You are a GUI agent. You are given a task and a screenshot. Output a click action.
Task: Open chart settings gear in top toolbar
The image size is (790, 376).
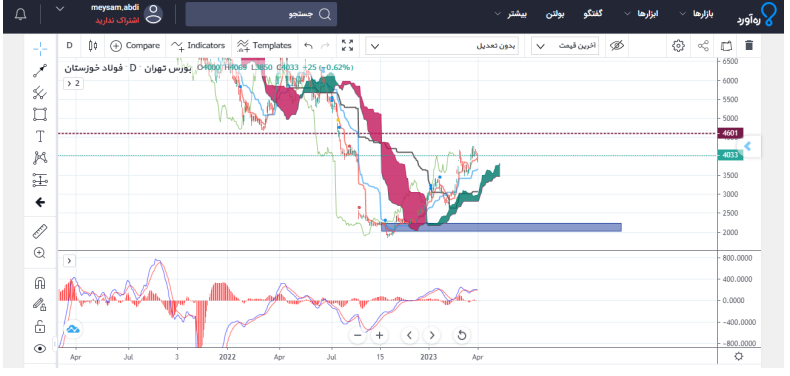pos(678,45)
